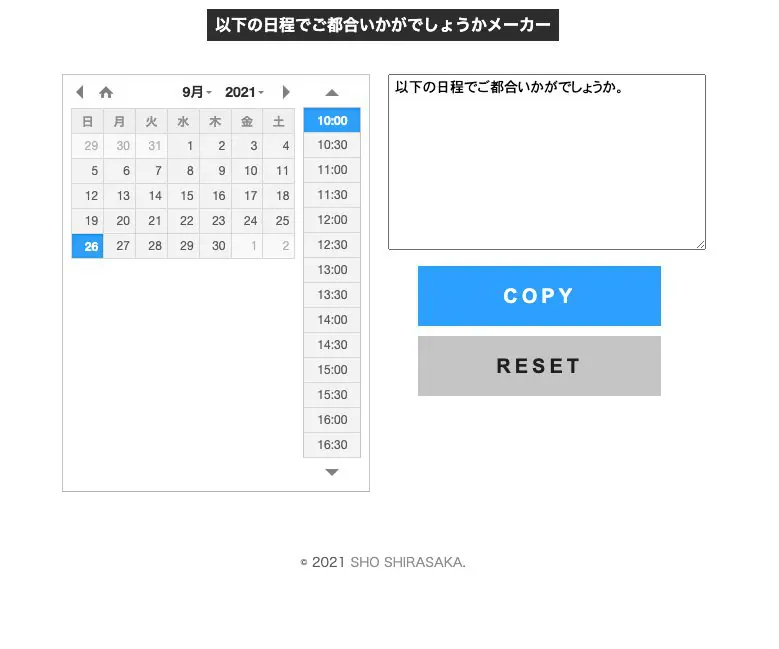Pick the 16:30 time slot
779x649 pixels.
332,445
